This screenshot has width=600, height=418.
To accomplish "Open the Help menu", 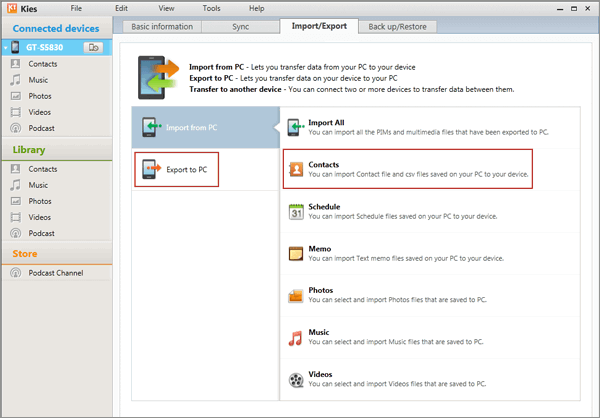I will coord(257,8).
